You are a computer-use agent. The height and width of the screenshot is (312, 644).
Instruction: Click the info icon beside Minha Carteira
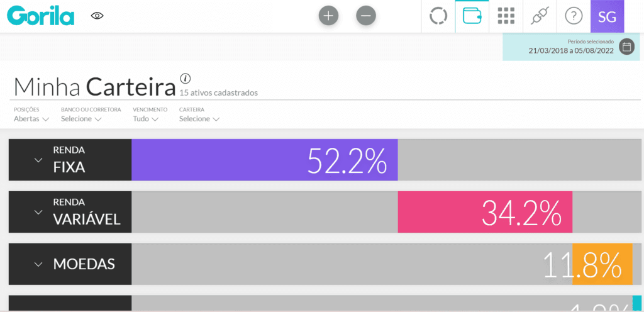[186, 78]
